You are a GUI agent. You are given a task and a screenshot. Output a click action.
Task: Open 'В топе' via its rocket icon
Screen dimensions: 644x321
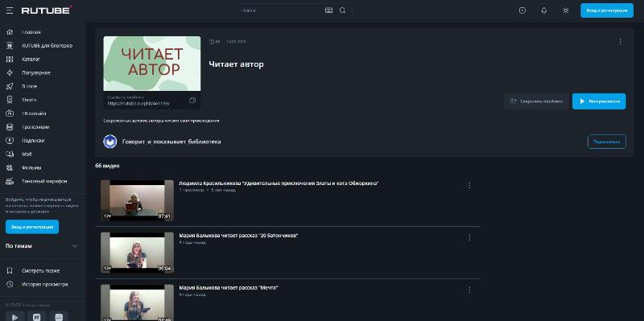click(10, 86)
